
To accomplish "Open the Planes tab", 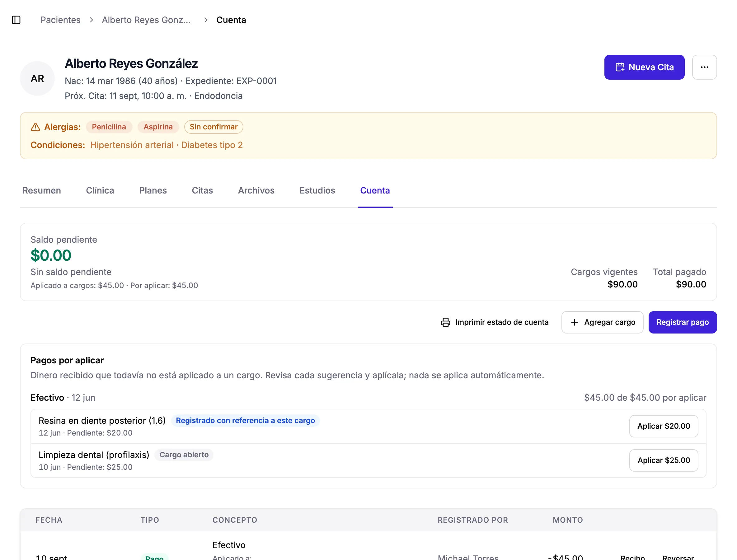I will click(x=153, y=190).
